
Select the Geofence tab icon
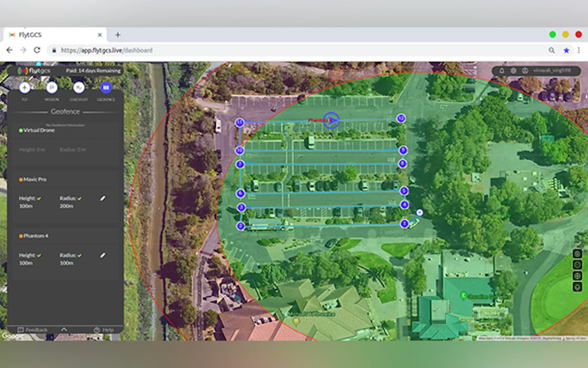pyautogui.click(x=106, y=88)
